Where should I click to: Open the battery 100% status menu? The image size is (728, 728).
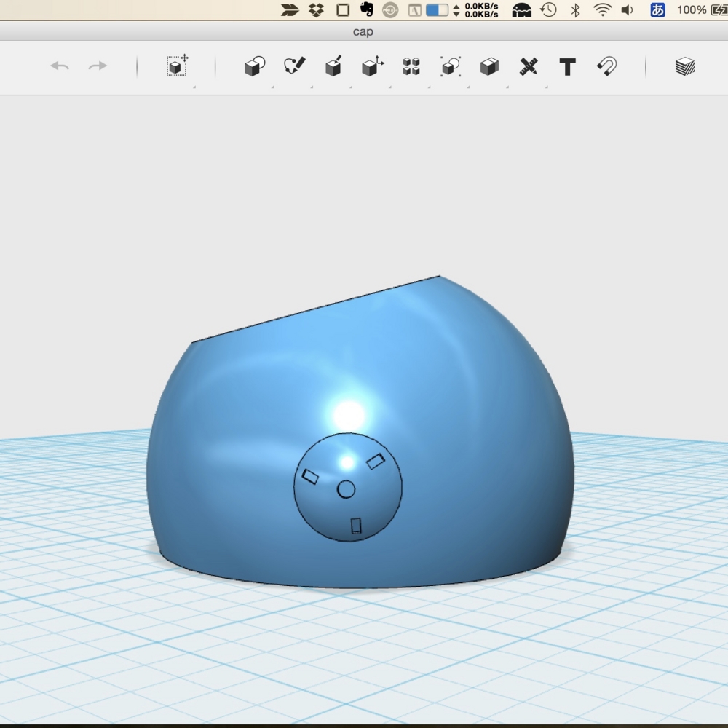coord(702,9)
